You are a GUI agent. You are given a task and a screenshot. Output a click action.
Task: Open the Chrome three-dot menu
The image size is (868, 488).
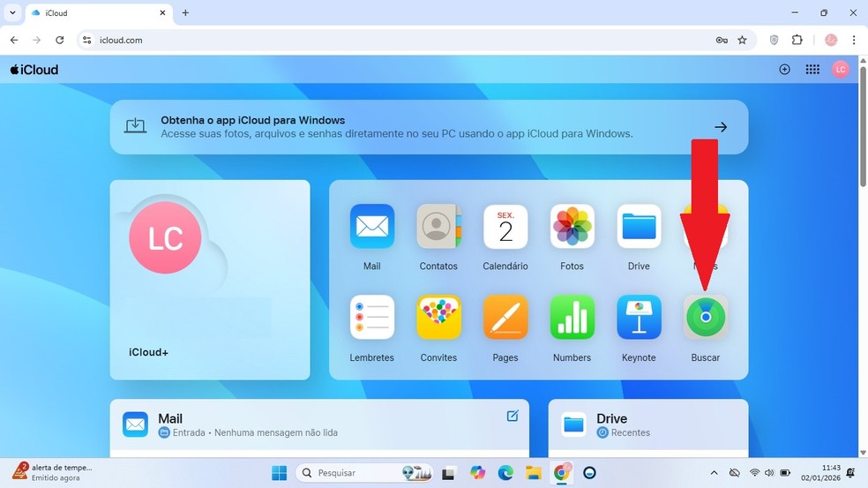(x=853, y=40)
